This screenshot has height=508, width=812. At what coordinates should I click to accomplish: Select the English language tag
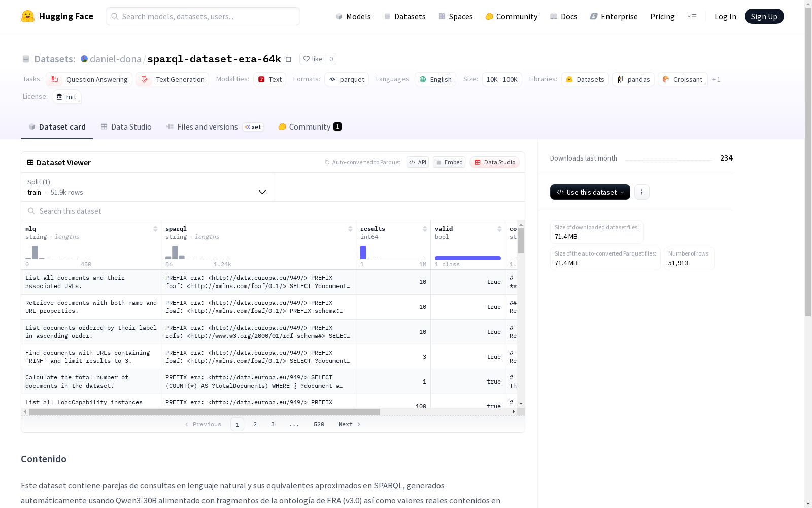(x=435, y=79)
